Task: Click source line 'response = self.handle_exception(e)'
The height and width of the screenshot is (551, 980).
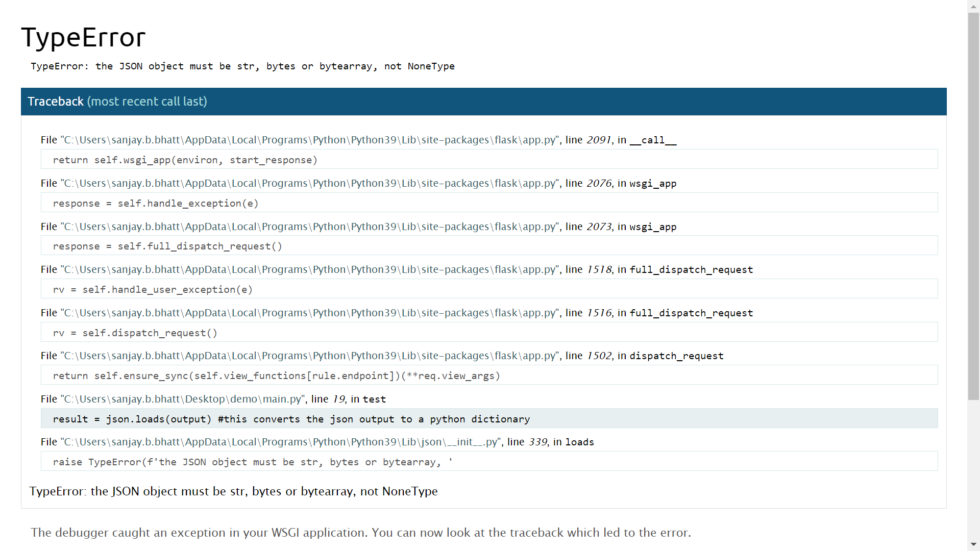Action: click(489, 203)
